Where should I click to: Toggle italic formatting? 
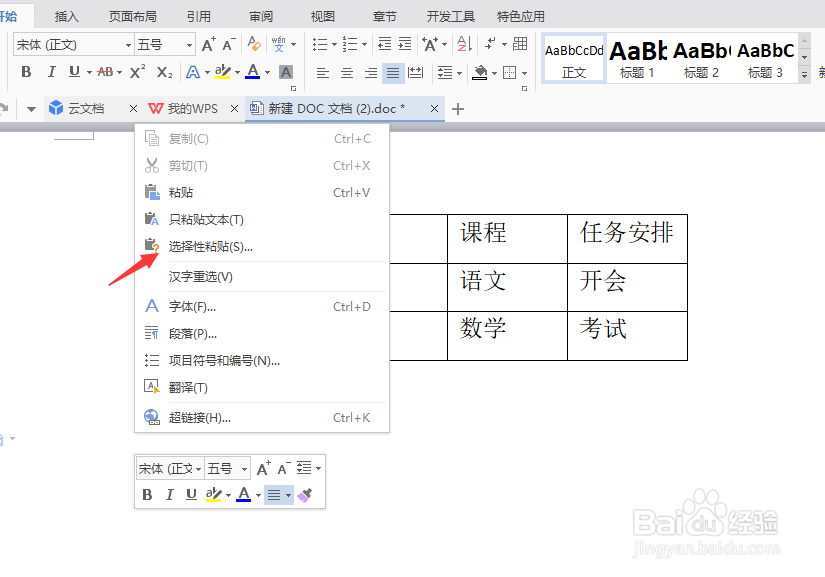pos(51,71)
